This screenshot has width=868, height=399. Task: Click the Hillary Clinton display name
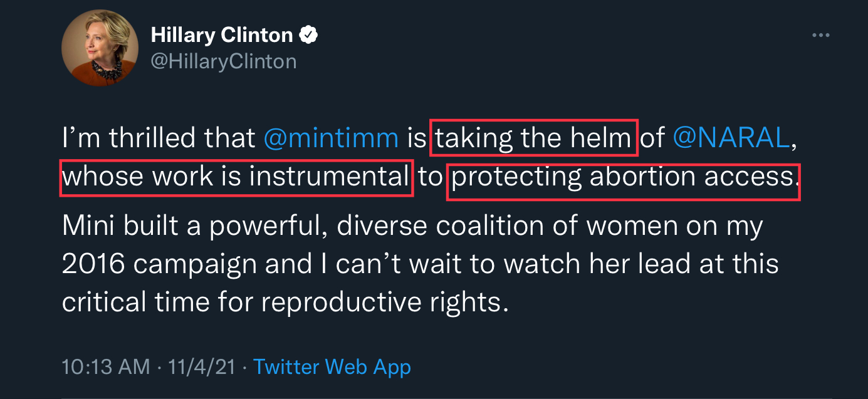(x=222, y=36)
